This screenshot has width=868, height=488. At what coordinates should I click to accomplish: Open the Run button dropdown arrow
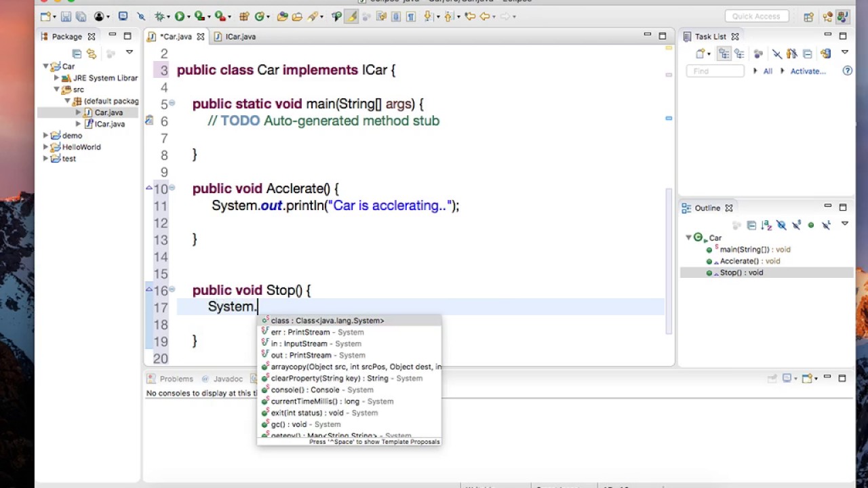point(188,16)
